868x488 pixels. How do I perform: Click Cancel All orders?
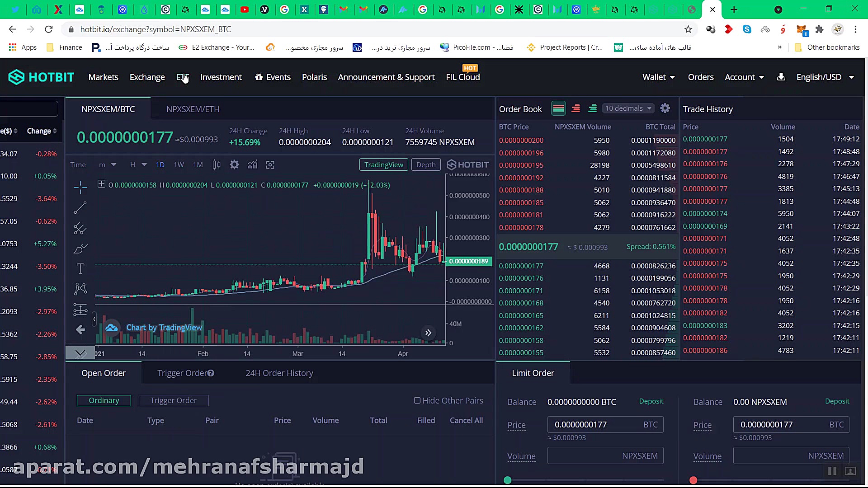(466, 421)
